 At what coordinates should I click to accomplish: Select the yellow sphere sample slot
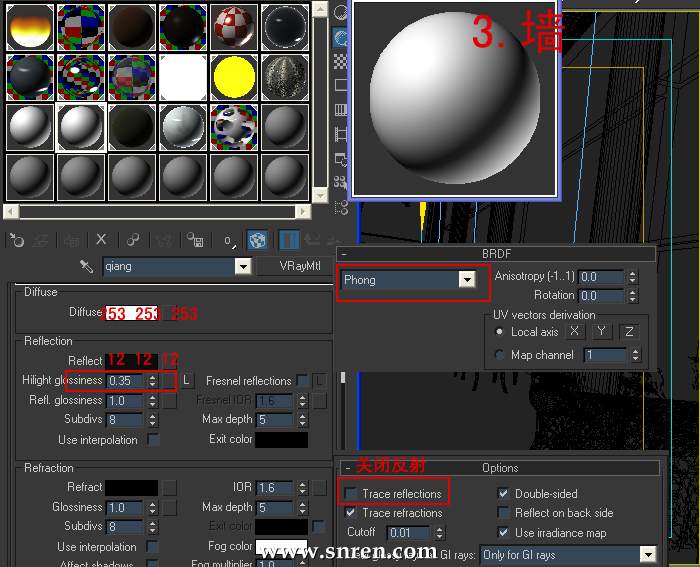point(233,77)
